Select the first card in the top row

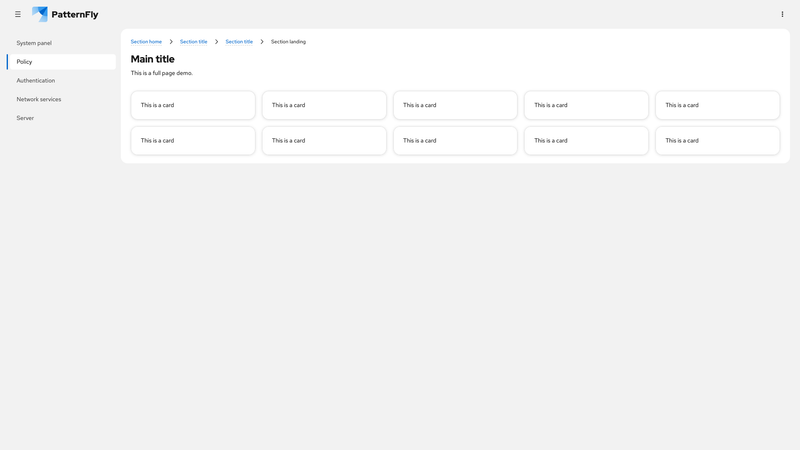click(x=193, y=105)
